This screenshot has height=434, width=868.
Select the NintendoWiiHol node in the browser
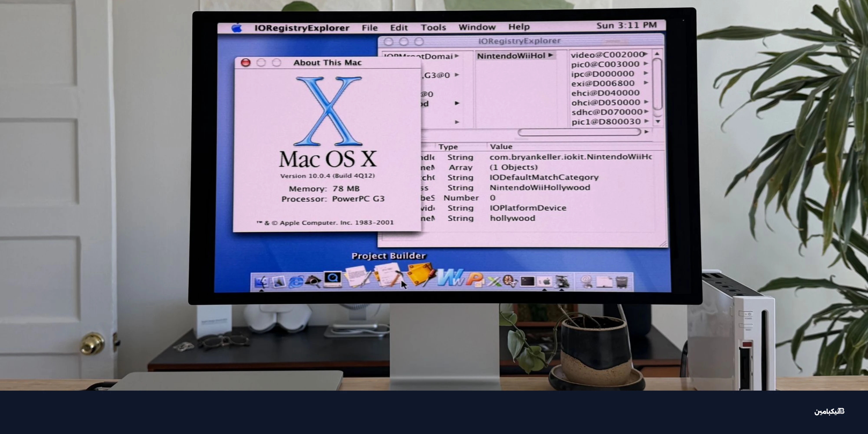[512, 55]
